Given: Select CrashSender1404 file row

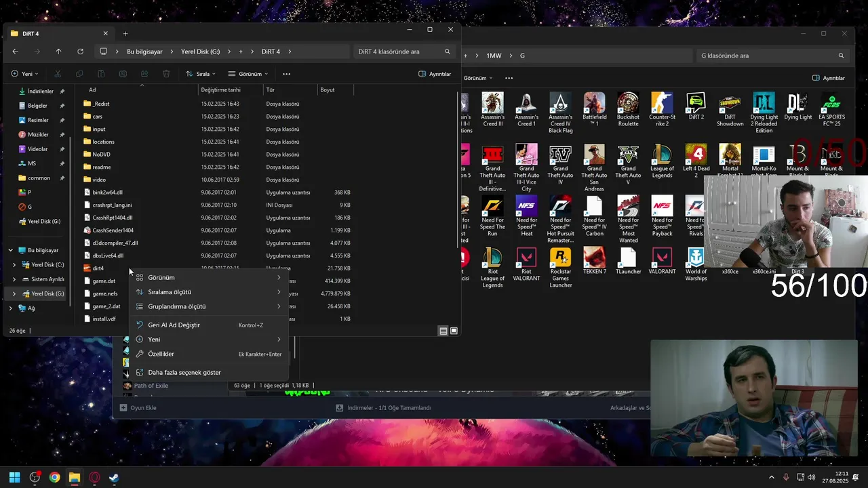Looking at the screenshot, I should click(217, 230).
